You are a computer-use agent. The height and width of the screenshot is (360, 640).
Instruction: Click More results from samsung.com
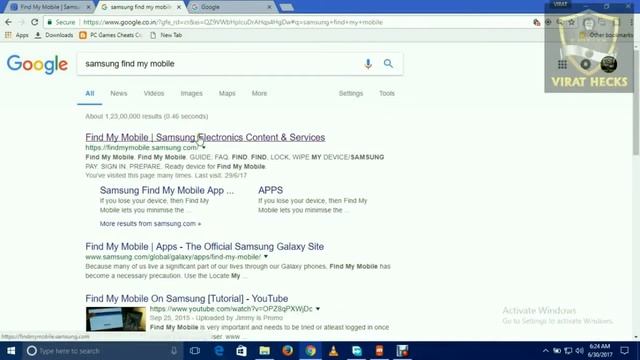pos(150,224)
